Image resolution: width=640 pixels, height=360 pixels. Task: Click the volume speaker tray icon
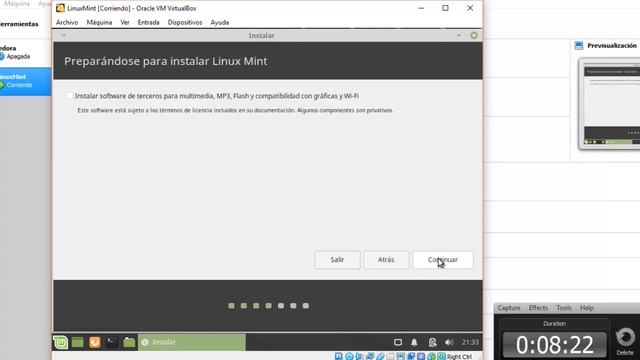pyautogui.click(x=449, y=342)
